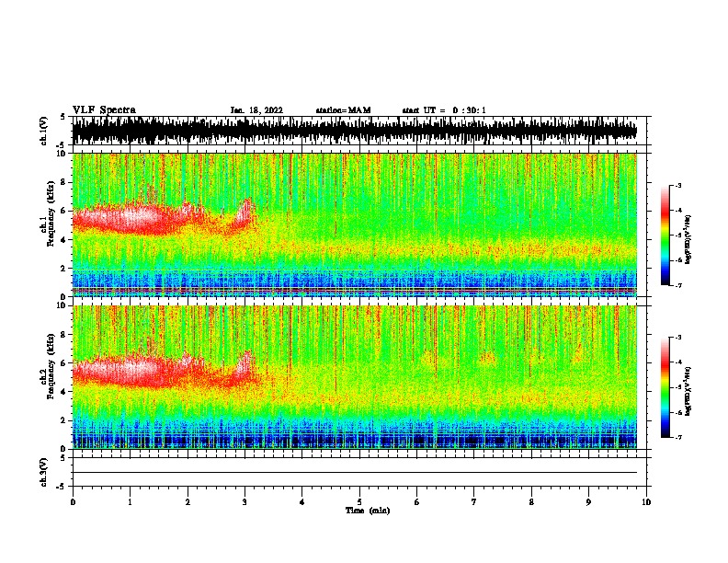
Task: Click the "5" tick on ch.1(V) axis
Action: 63,118
